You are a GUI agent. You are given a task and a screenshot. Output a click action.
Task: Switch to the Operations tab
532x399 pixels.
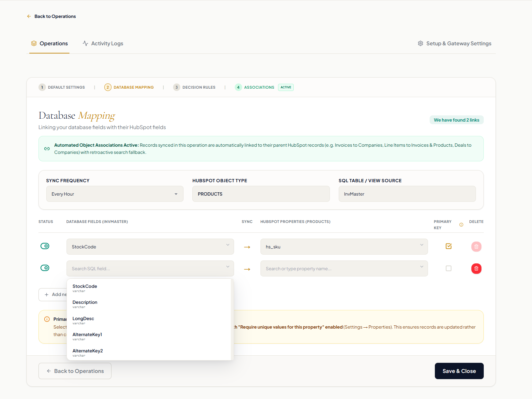pos(50,43)
